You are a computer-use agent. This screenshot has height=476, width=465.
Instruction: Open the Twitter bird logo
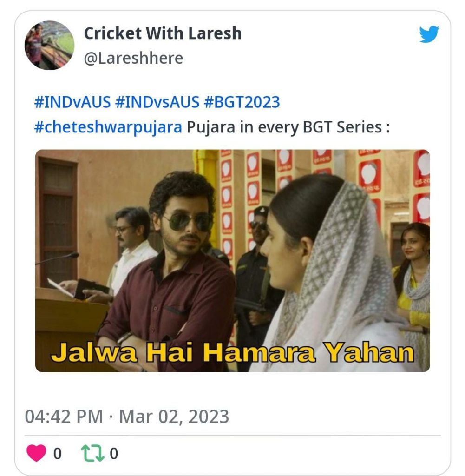point(429,34)
